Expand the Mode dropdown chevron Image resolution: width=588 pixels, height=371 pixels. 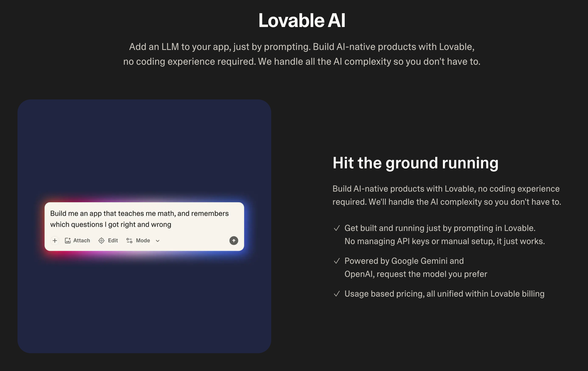158,241
